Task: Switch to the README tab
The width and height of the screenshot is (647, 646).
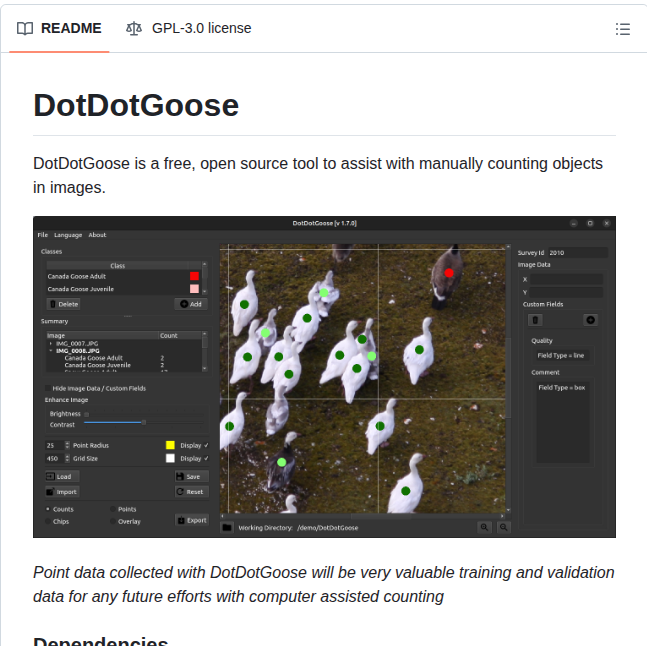Action: pyautogui.click(x=59, y=28)
